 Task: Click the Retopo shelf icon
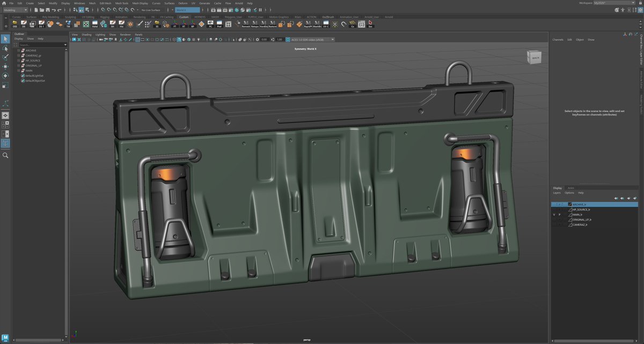(x=255, y=24)
